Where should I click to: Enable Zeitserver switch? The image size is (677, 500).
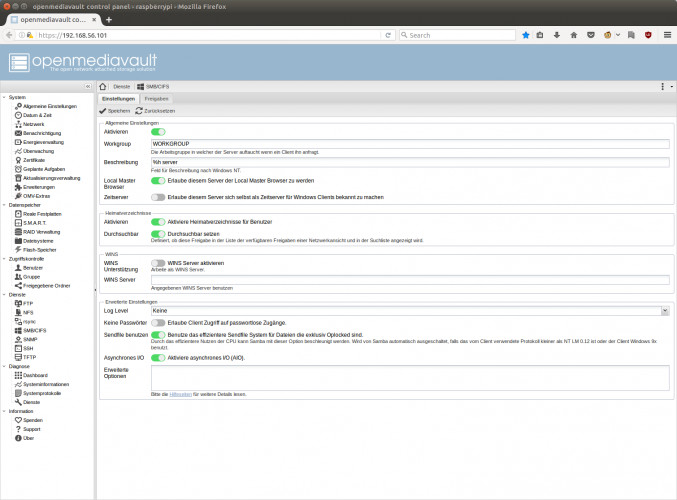pos(158,197)
